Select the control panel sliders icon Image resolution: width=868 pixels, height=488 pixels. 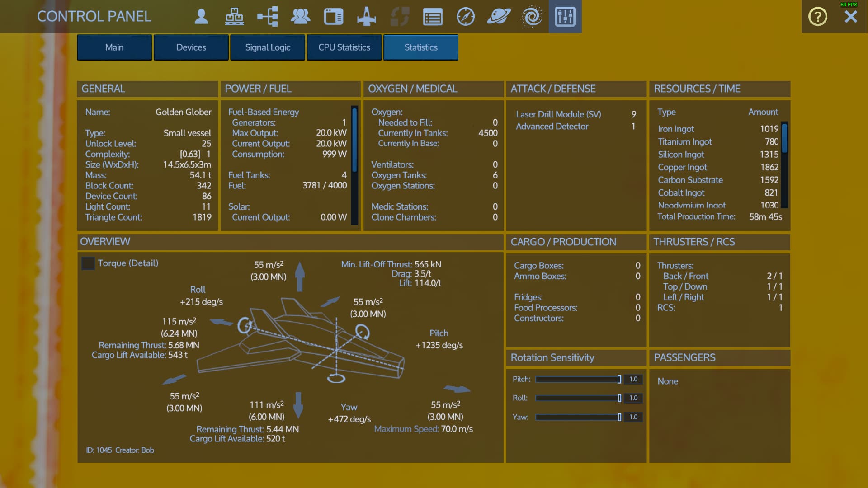click(565, 17)
